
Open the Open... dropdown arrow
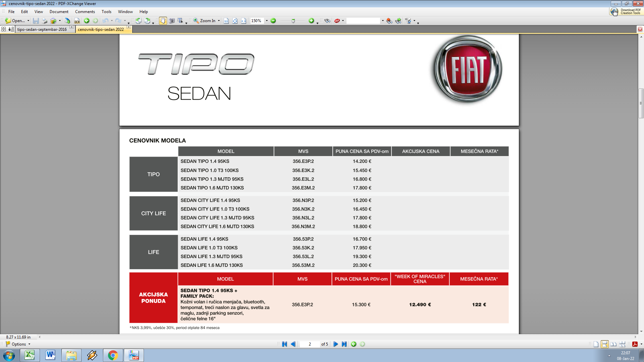click(x=28, y=21)
